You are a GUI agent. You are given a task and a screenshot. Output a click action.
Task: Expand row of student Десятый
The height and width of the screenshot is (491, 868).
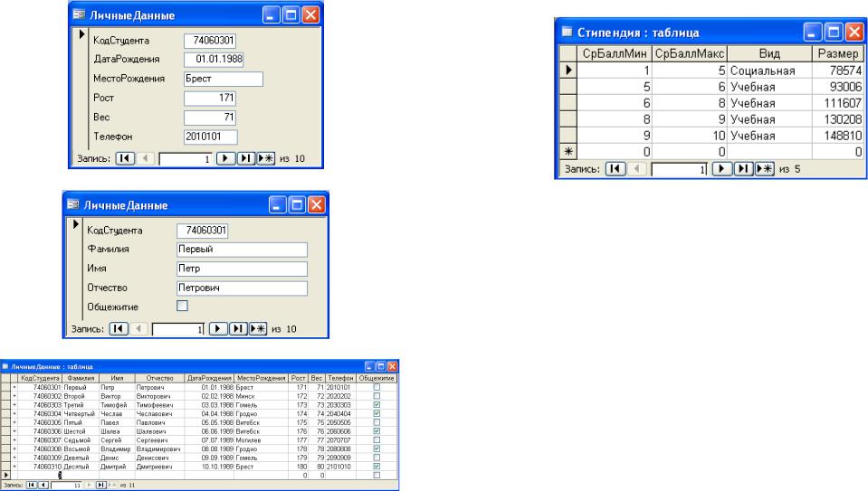pyautogui.click(x=14, y=466)
